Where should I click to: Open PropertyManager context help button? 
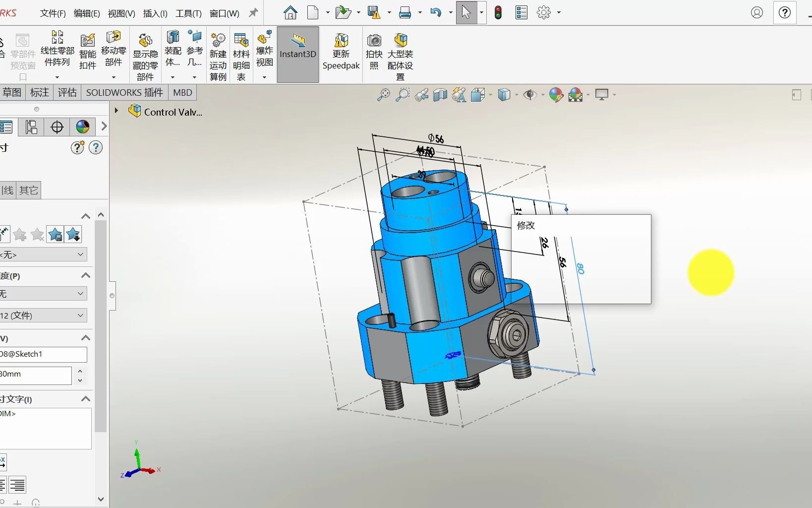95,147
